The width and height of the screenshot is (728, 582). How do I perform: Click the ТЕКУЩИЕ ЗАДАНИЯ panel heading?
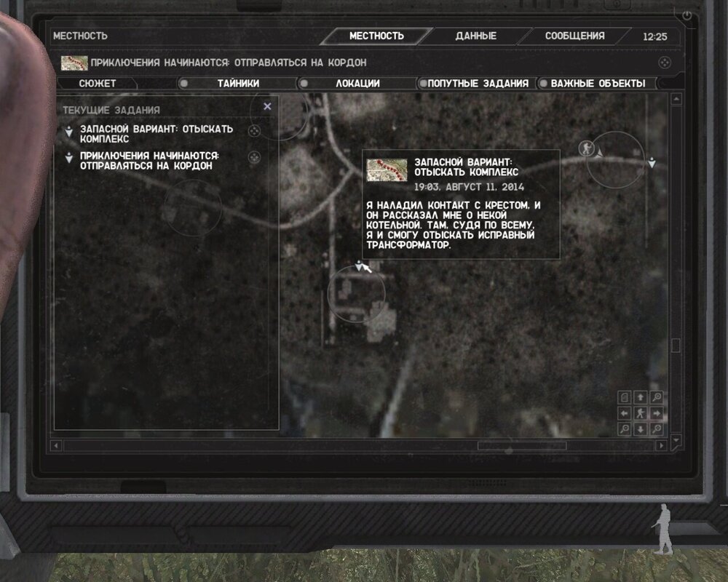111,110
